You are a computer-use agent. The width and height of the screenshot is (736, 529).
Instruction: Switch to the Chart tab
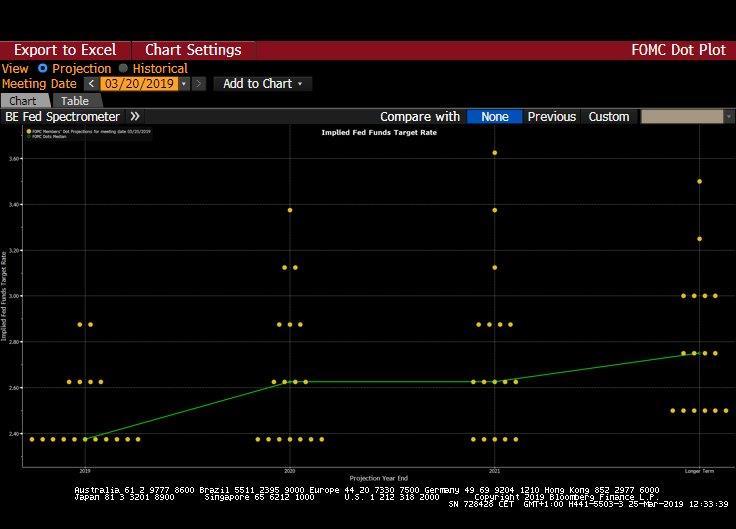(23, 101)
